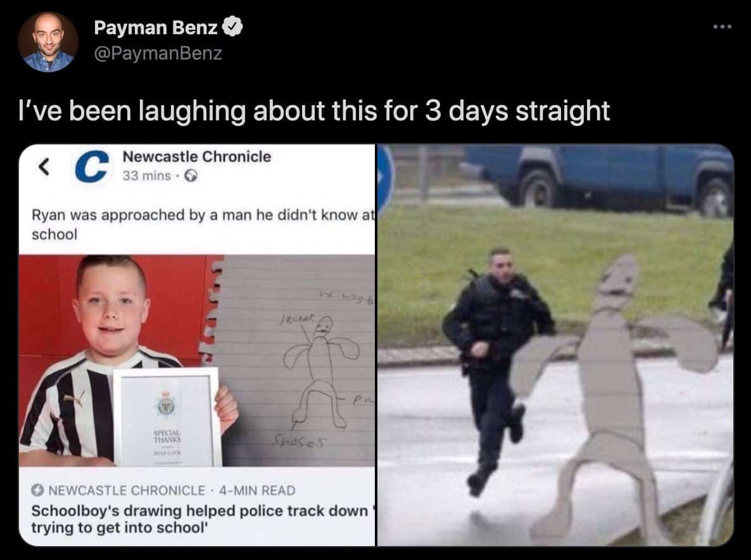Click the 33 mins post timestamp
Image resolution: width=751 pixels, height=560 pixels.
146,176
